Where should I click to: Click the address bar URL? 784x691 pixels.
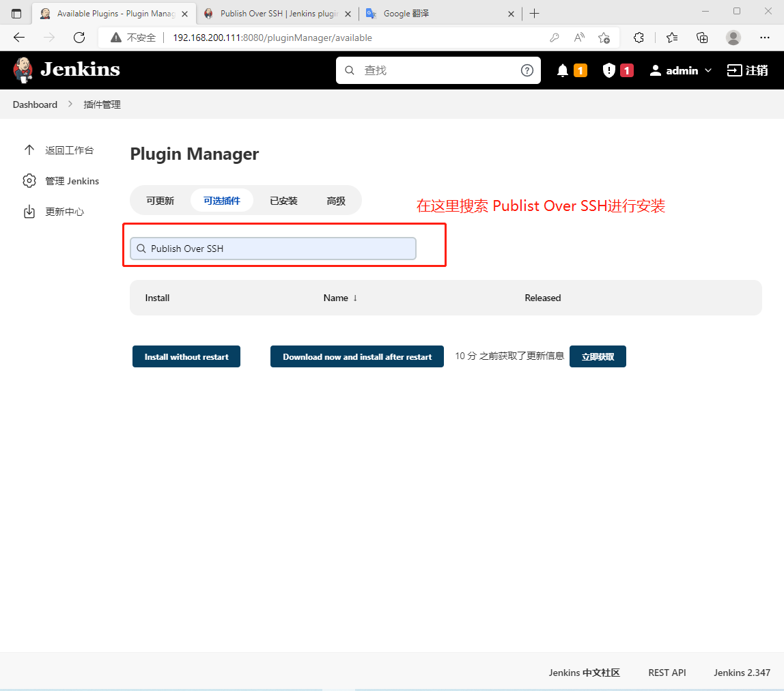pyautogui.click(x=272, y=38)
